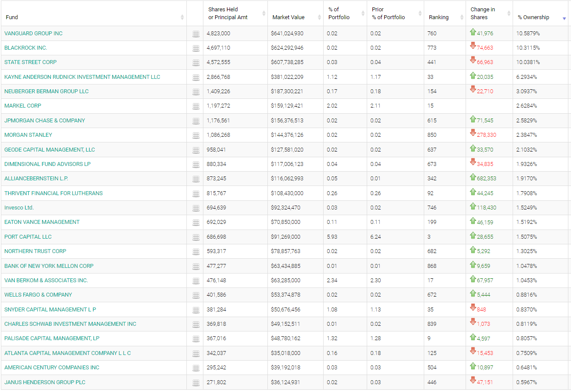Open the grid icon for Wells Fargo & Company

pos(196,295)
